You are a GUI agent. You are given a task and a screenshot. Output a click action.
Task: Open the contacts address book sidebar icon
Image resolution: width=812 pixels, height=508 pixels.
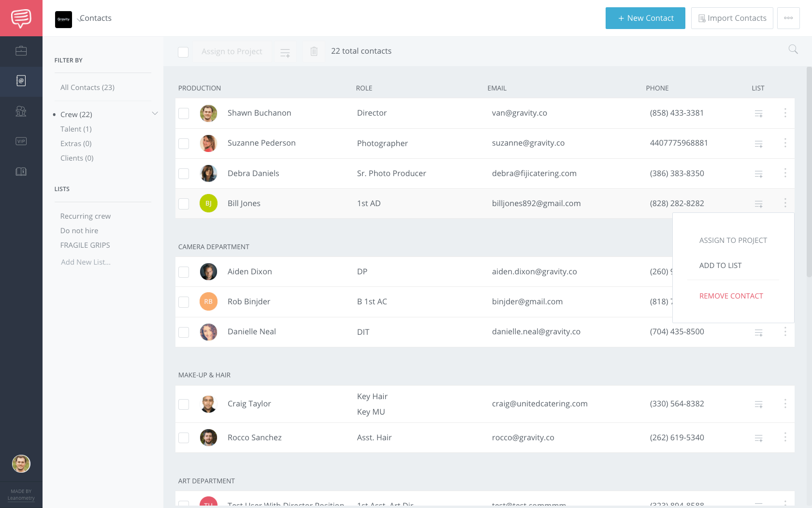pyautogui.click(x=21, y=81)
